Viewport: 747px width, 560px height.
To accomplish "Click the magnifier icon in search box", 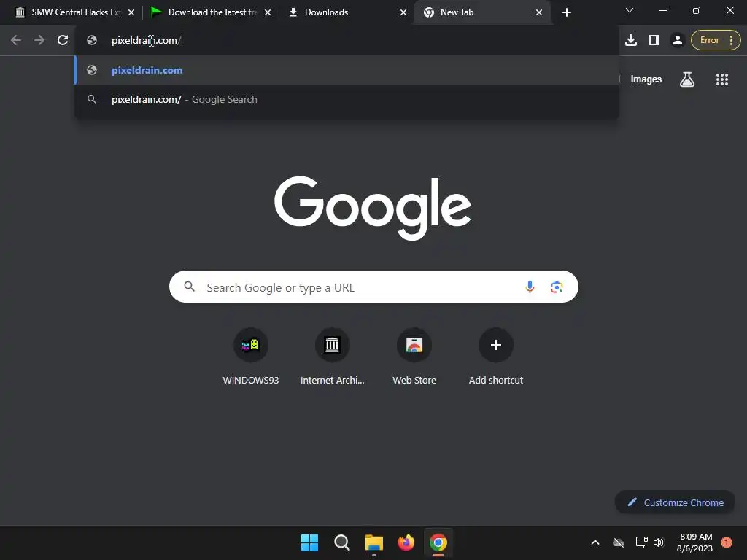I will point(190,287).
